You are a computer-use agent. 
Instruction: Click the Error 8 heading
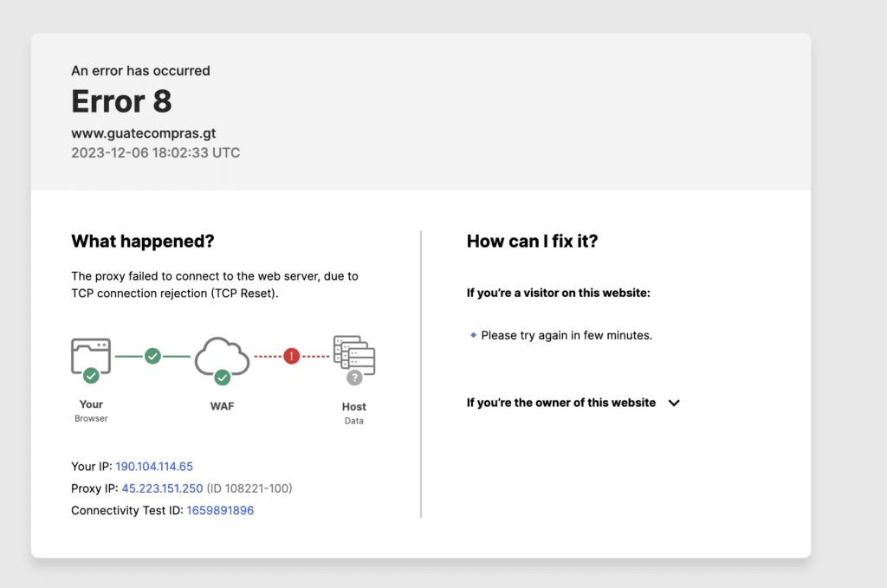point(121,102)
